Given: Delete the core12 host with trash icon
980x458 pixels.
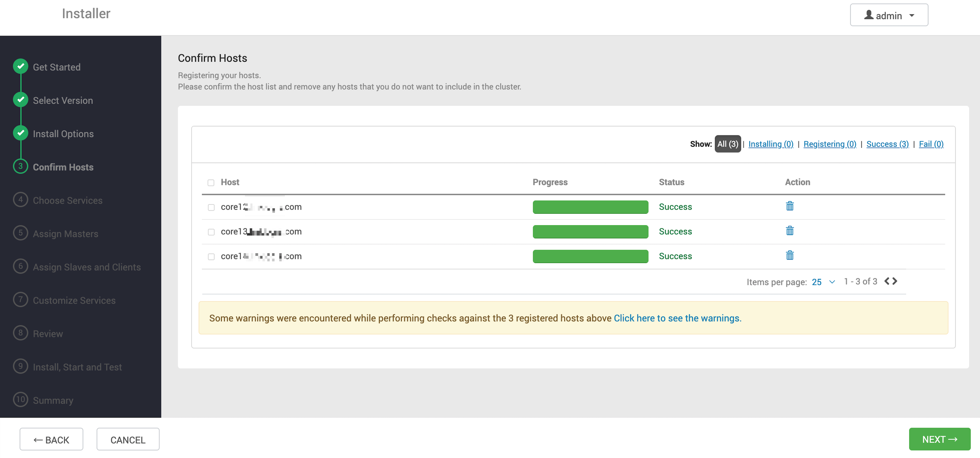Looking at the screenshot, I should coord(790,206).
